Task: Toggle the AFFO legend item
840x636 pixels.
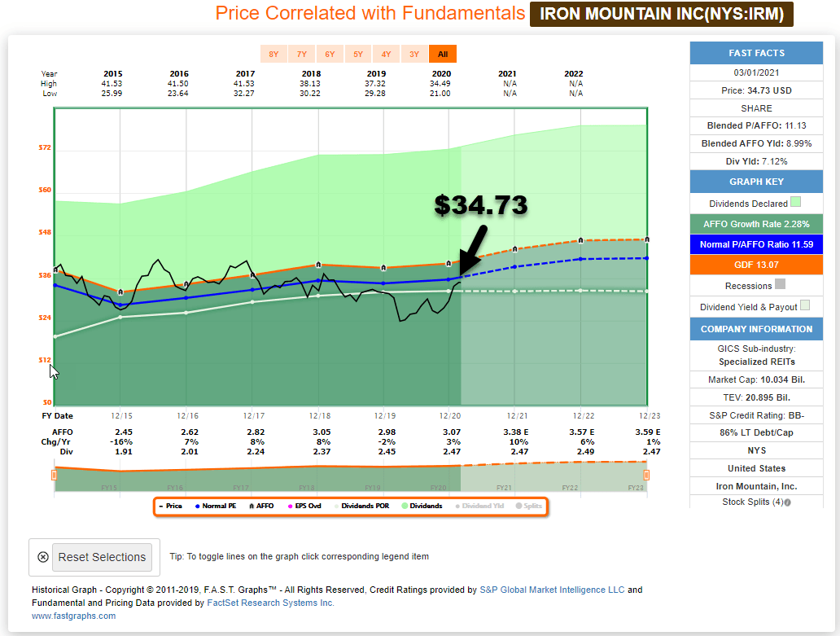Action: pos(261,506)
